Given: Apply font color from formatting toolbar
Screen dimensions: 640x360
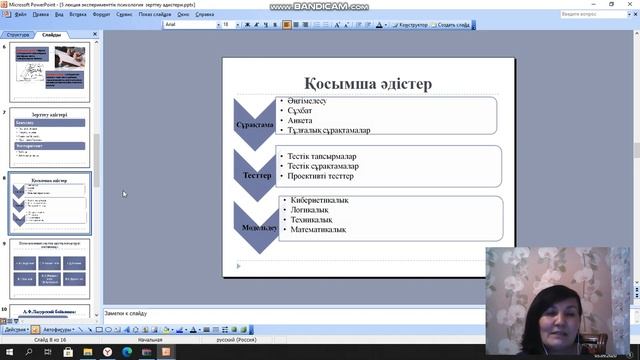Looking at the screenshot, I should [x=379, y=25].
